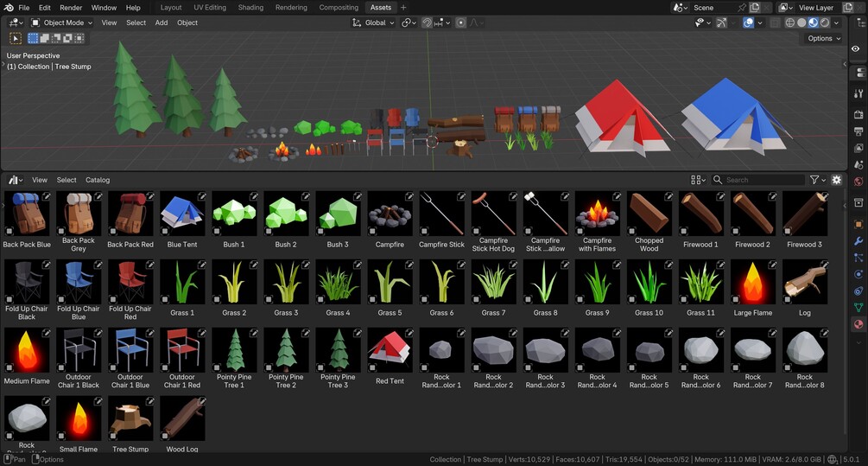Open the Render menu
Screen dimensions: 868x466
click(x=71, y=8)
